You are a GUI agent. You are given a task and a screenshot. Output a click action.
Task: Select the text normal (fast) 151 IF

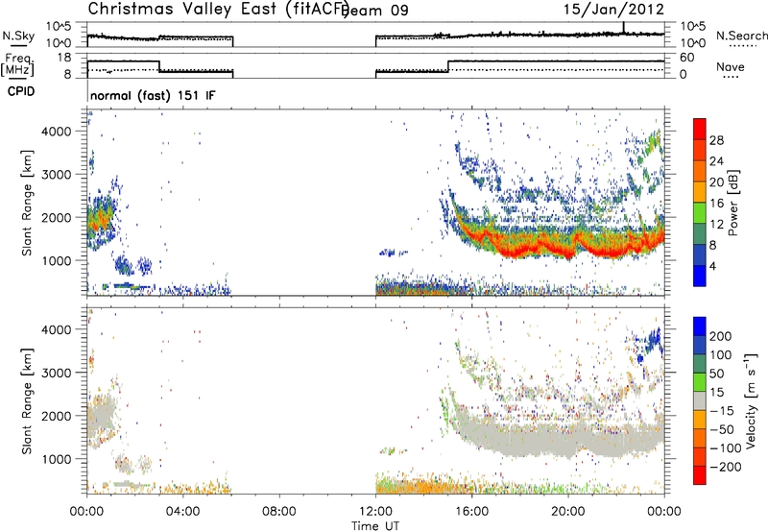(x=153, y=95)
